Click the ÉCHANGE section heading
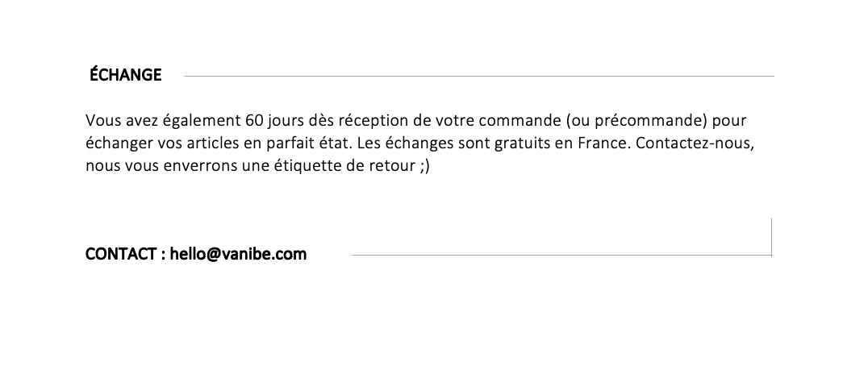This screenshot has width=868, height=366. 126,75
